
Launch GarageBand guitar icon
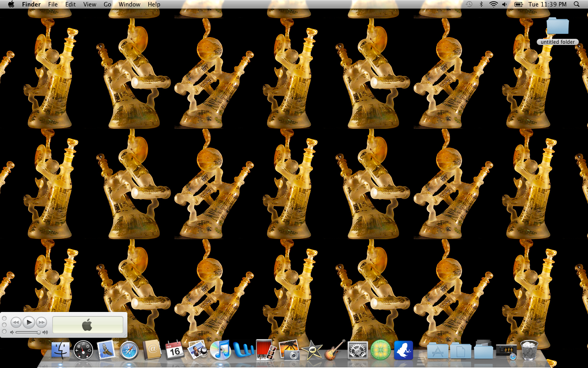coord(335,350)
